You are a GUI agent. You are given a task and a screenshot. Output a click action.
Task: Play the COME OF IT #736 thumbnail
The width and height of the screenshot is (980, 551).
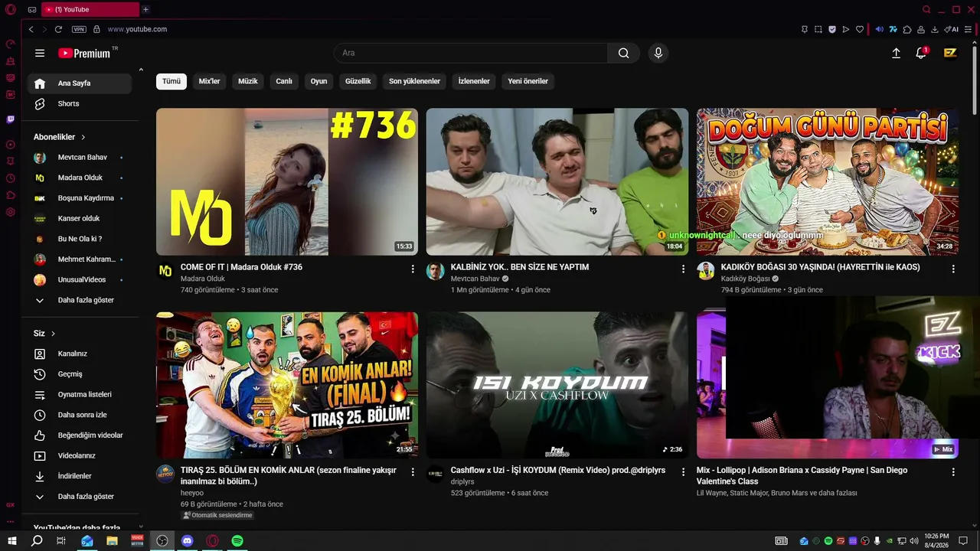click(287, 181)
